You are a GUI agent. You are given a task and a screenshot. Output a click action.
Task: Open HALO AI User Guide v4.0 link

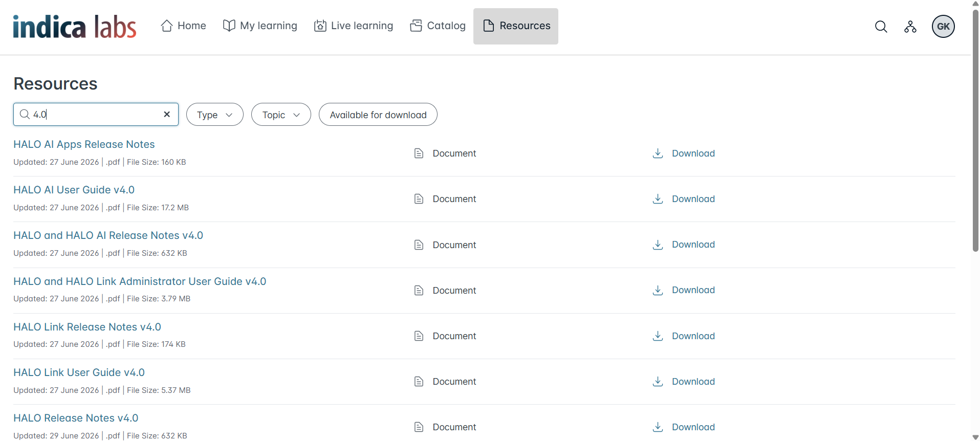pos(74,190)
